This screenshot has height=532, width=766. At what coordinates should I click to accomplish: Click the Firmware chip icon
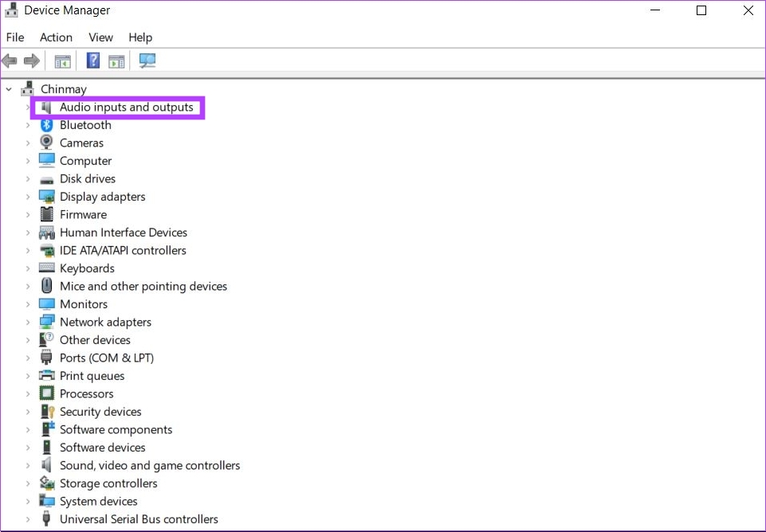click(47, 214)
